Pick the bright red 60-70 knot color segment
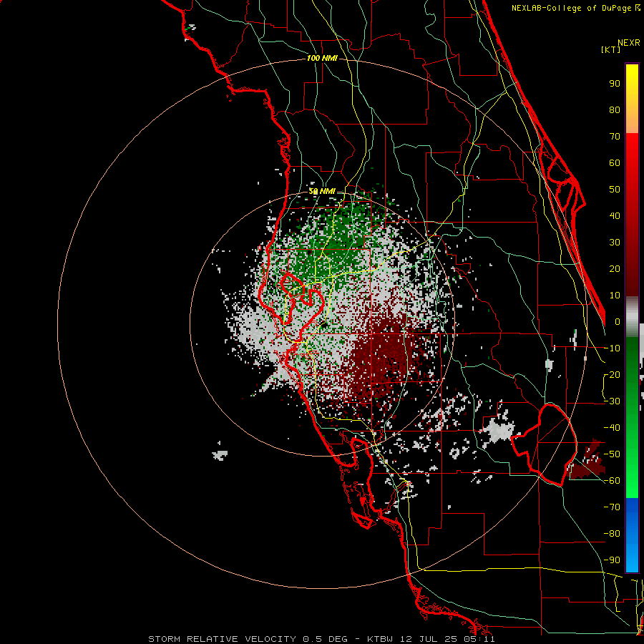 coord(632,148)
